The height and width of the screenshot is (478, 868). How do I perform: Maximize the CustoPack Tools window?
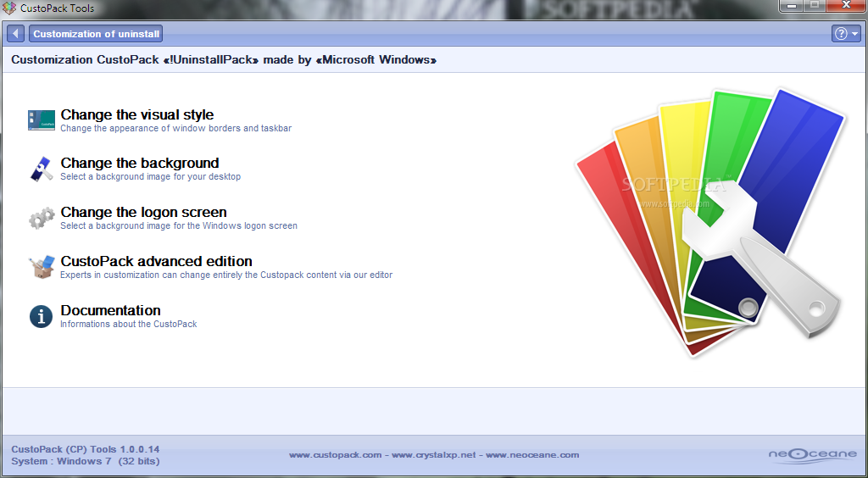(815, 6)
